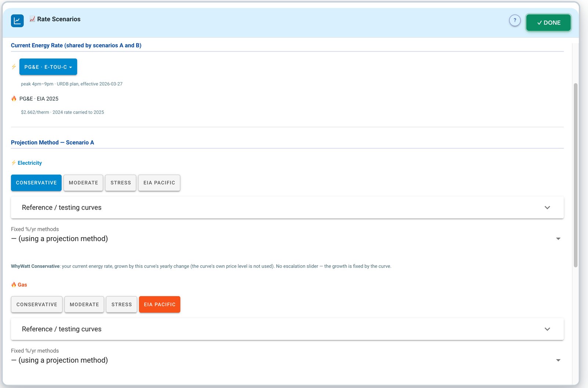
Task: Select EIA Pacific for Gas projection
Action: (159, 305)
